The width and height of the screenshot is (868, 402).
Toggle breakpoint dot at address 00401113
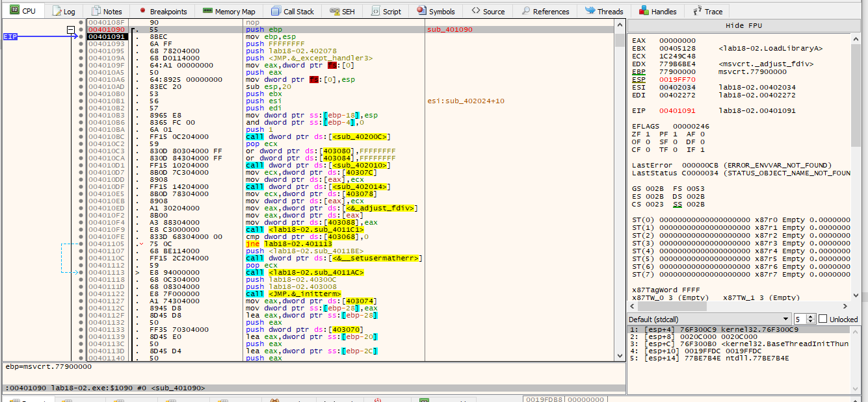pos(81,273)
